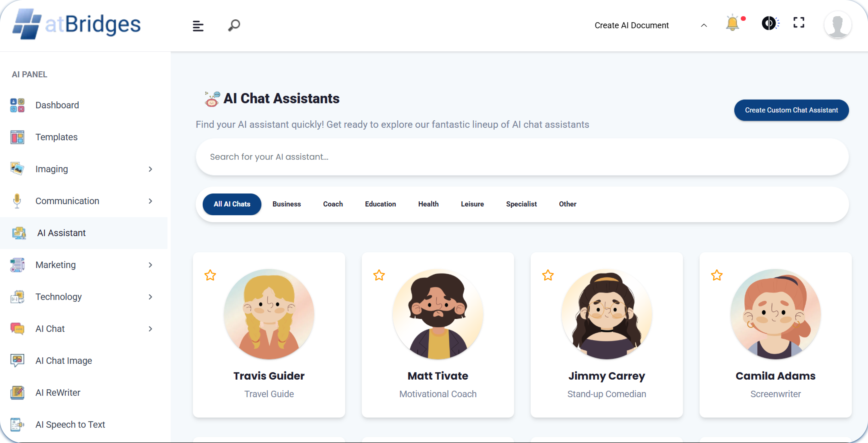Select AI Assistant in sidebar
This screenshot has width=868, height=443.
pyautogui.click(x=84, y=233)
